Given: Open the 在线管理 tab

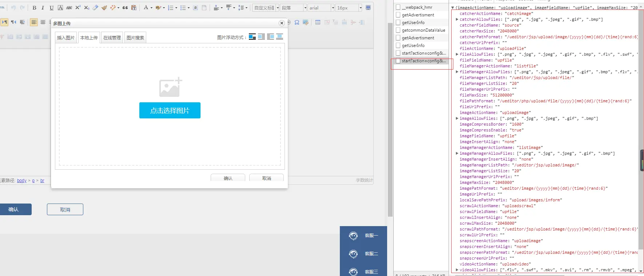Looking at the screenshot, I should click(112, 38).
